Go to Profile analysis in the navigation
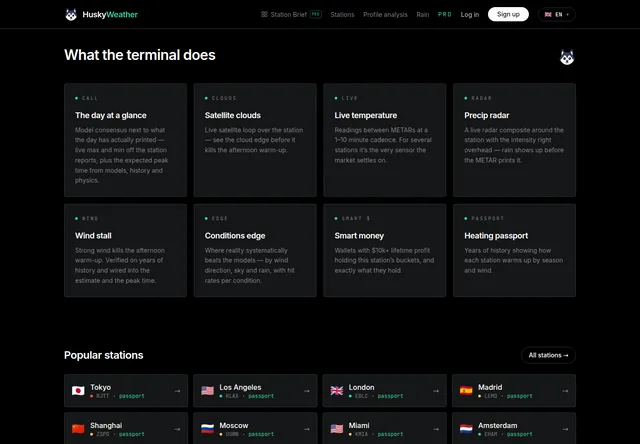The image size is (640, 444). (385, 15)
